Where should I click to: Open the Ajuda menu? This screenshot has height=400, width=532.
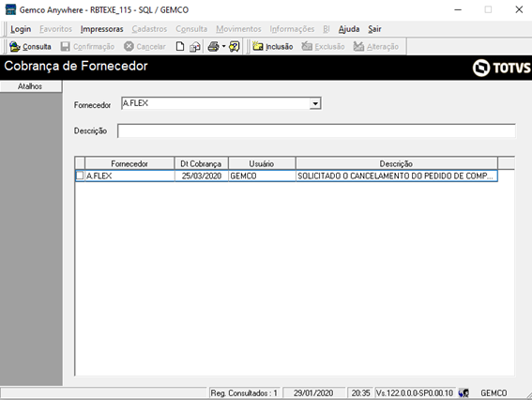pyautogui.click(x=349, y=29)
